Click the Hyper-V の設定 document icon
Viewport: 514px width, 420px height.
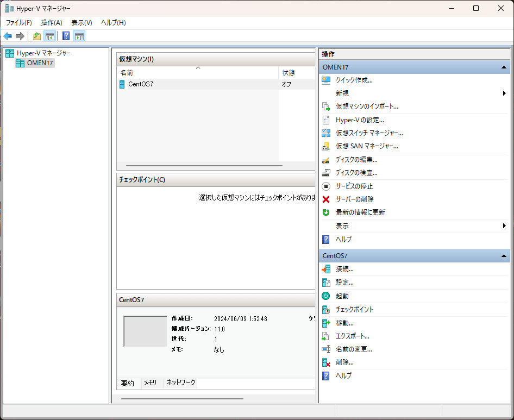pyautogui.click(x=326, y=120)
